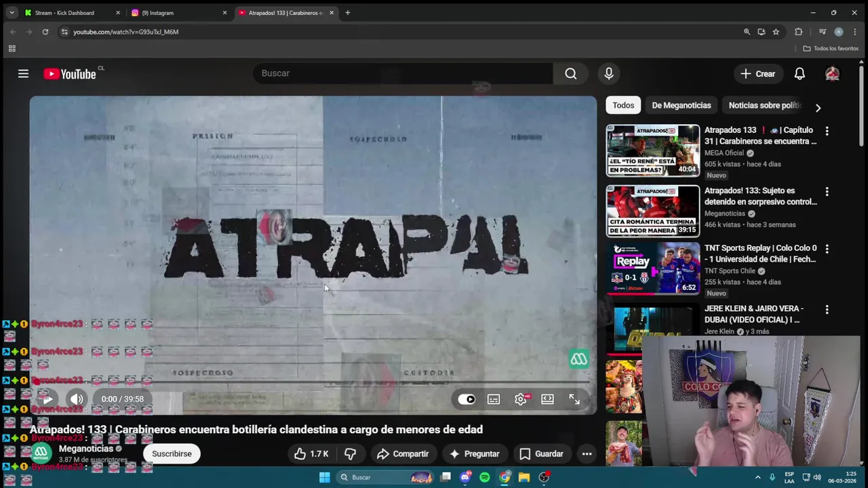Image resolution: width=868 pixels, height=488 pixels.
Task: Open the Cita romántica 39:15 thumbnail
Action: click(652, 211)
